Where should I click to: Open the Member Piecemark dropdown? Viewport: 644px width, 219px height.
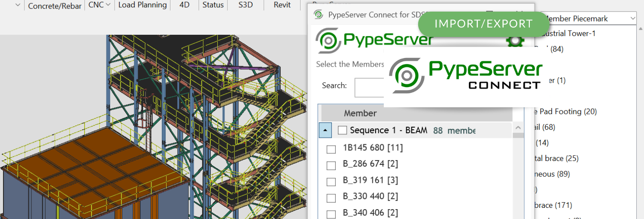coord(633,18)
